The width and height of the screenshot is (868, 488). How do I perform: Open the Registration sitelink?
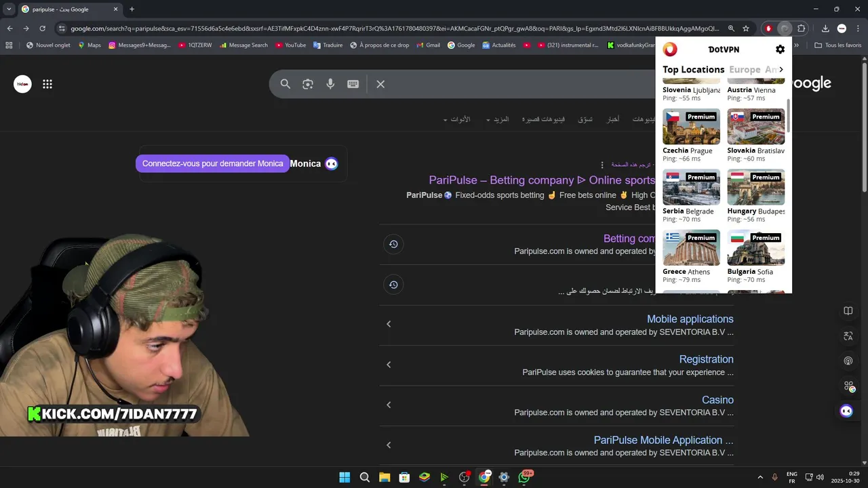tap(706, 359)
